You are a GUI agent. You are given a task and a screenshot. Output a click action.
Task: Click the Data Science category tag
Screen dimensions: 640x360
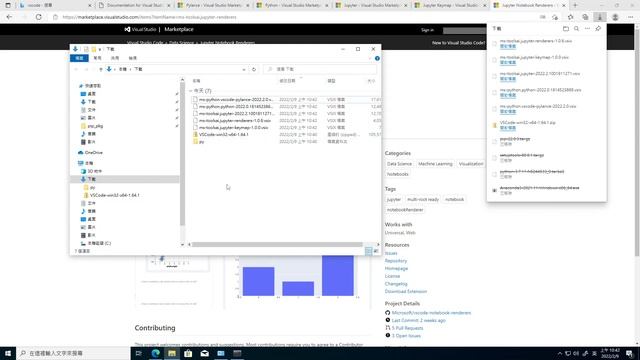pyautogui.click(x=399, y=164)
